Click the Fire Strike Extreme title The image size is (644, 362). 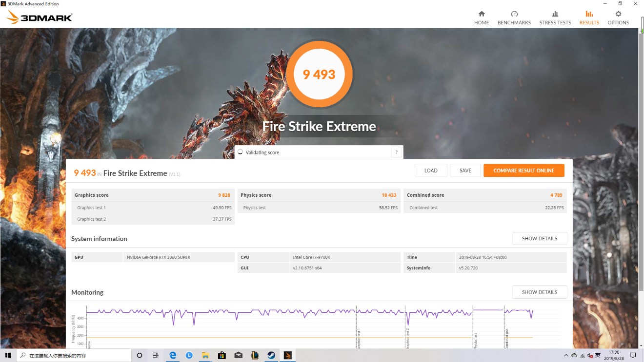click(319, 126)
